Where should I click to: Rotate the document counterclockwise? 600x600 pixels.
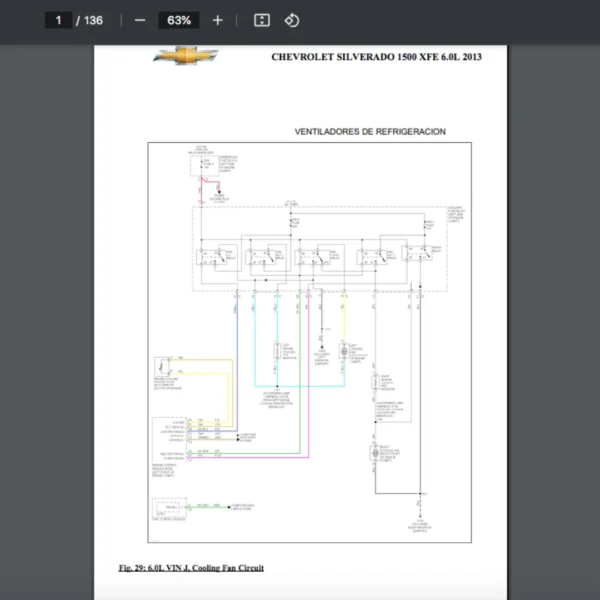coord(291,20)
